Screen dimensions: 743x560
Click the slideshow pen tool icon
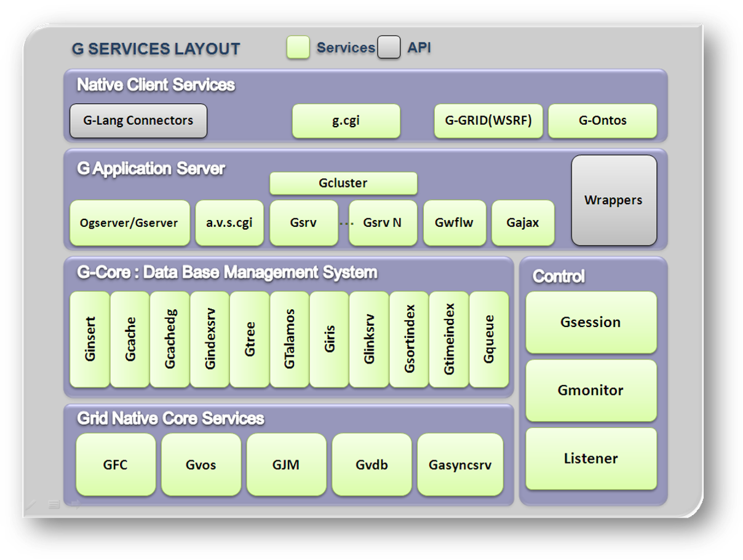31,505
